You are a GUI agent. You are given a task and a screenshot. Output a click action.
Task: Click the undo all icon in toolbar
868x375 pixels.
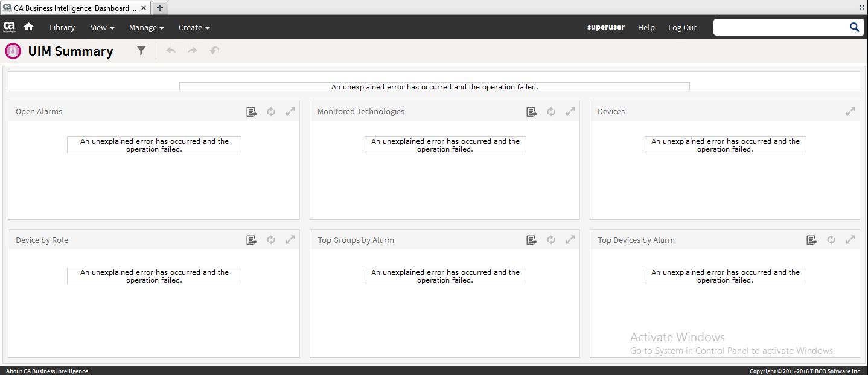tap(214, 51)
